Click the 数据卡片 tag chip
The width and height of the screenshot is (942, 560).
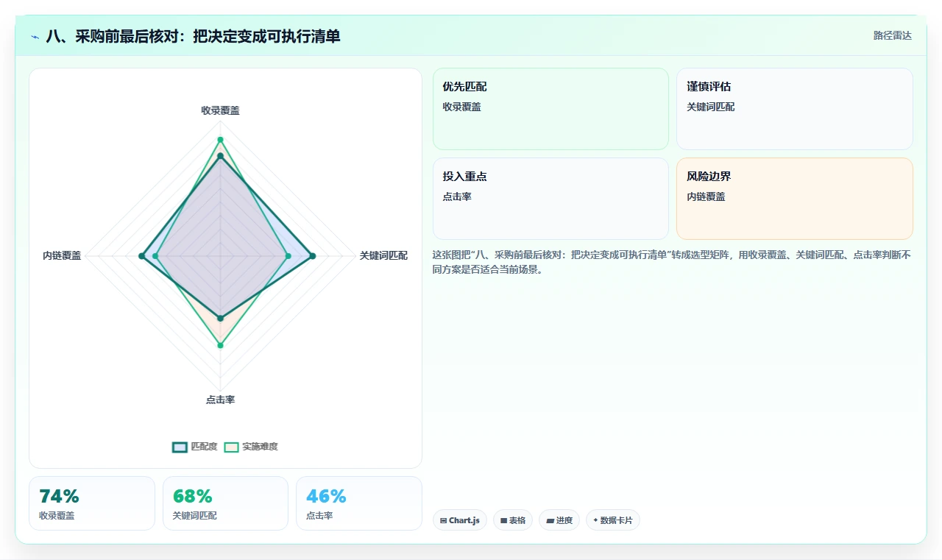click(x=613, y=520)
